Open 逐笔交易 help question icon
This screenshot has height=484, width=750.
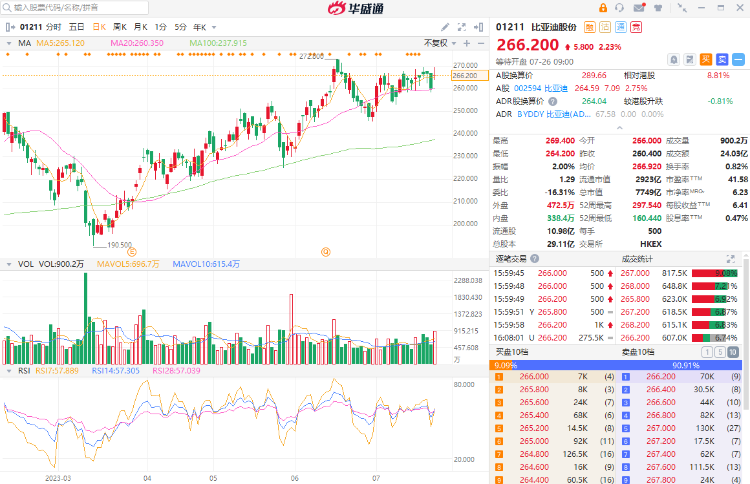point(534,258)
